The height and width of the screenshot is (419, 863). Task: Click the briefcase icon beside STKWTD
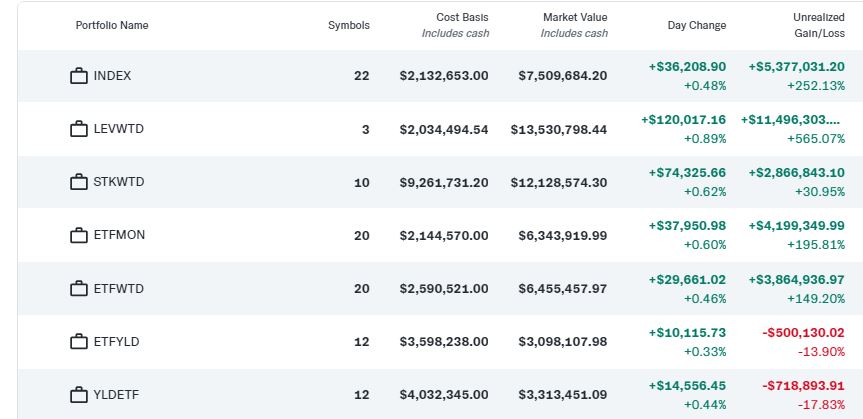tap(79, 182)
